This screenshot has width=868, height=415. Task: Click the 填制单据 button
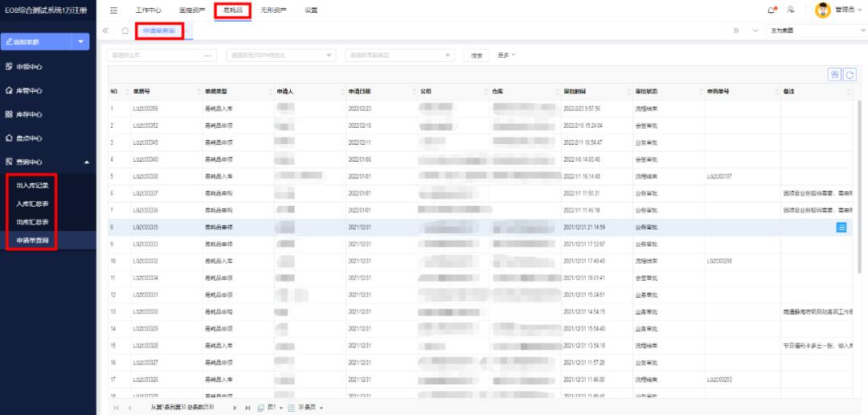pos(36,42)
